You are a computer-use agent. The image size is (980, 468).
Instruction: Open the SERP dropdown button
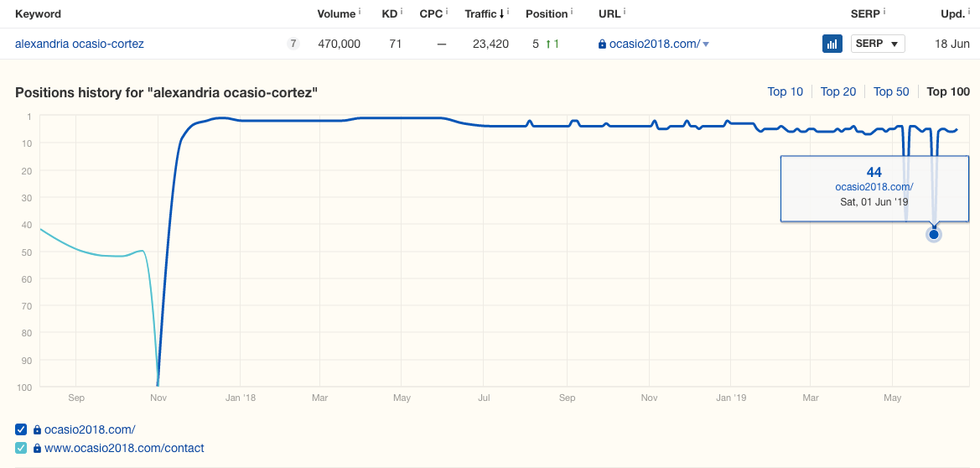tap(877, 44)
